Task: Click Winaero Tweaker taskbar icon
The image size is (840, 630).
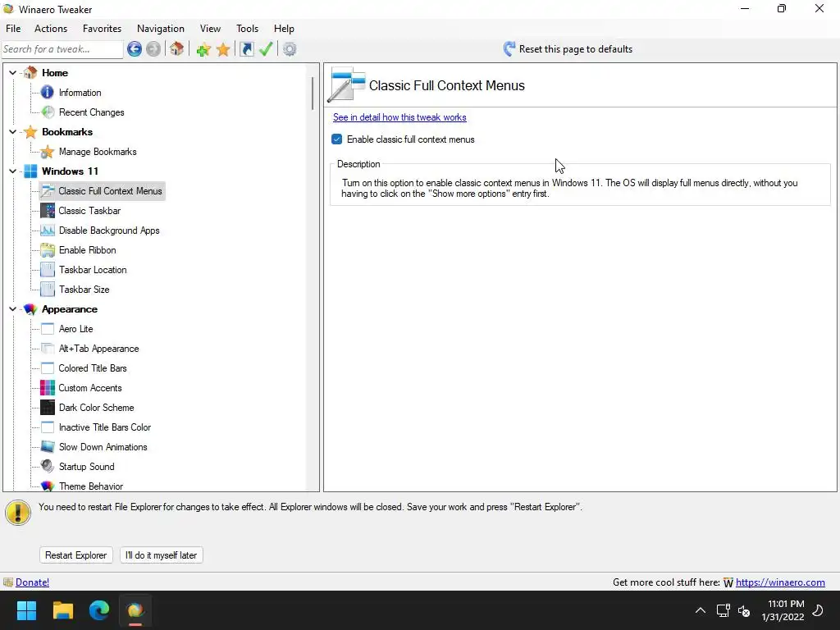Action: (x=135, y=610)
